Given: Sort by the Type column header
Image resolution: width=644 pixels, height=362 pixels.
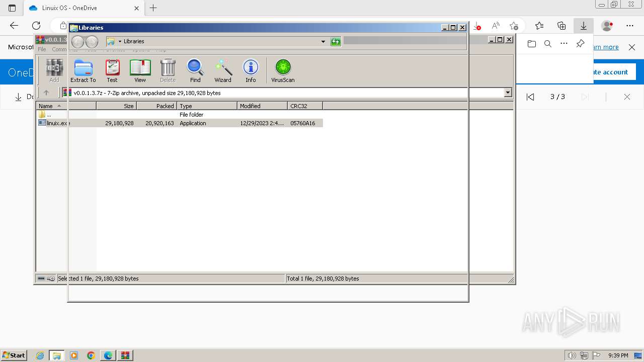Looking at the screenshot, I should pyautogui.click(x=207, y=106).
